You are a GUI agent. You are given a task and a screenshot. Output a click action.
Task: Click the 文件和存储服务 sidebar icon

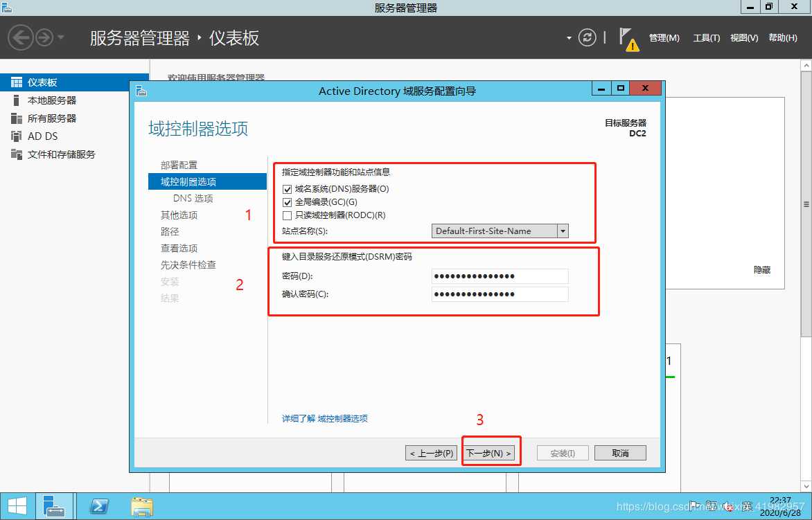(x=17, y=154)
